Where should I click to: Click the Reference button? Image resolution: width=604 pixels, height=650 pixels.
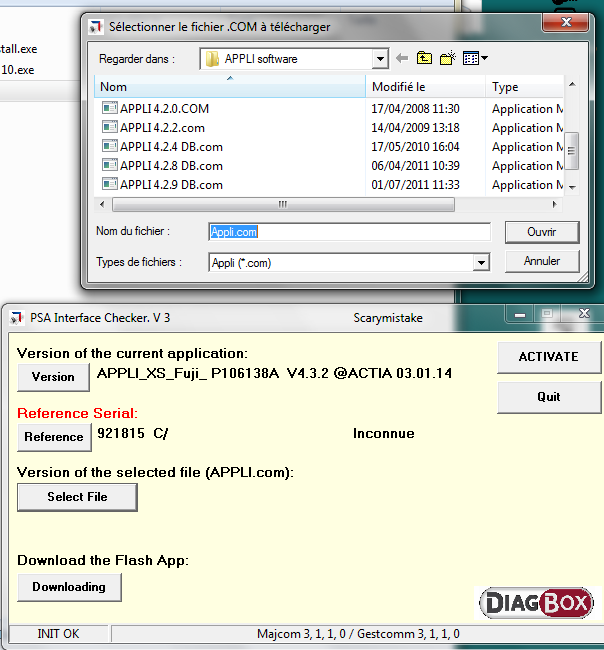[54, 437]
